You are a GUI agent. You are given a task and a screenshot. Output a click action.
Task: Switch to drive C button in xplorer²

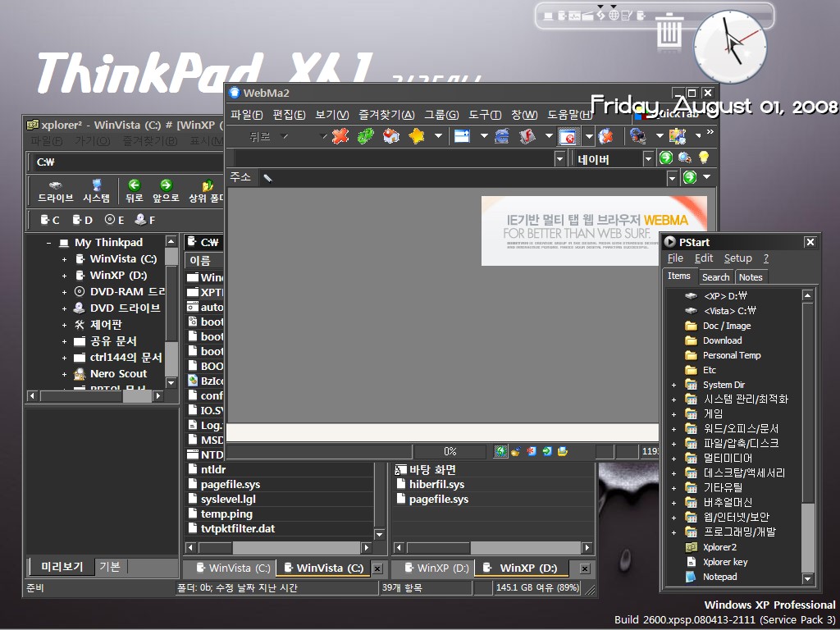tap(50, 220)
